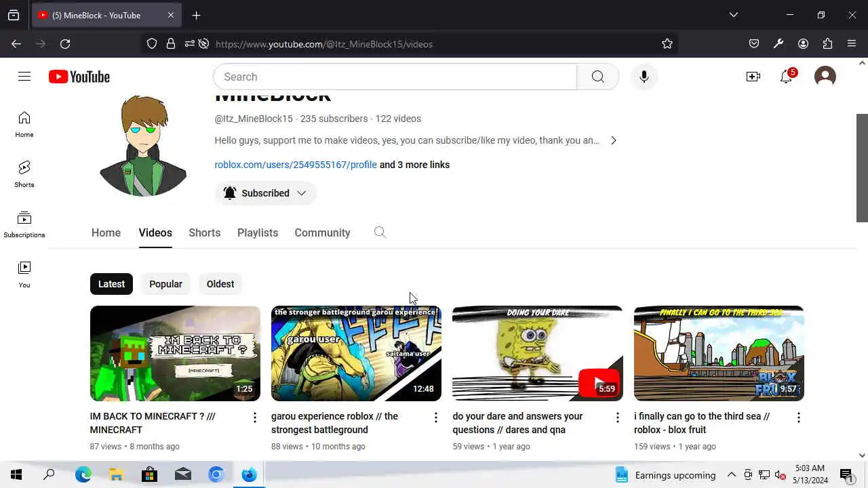
Task: Play the Blox Fruit third sea thumbnail
Action: point(719,353)
